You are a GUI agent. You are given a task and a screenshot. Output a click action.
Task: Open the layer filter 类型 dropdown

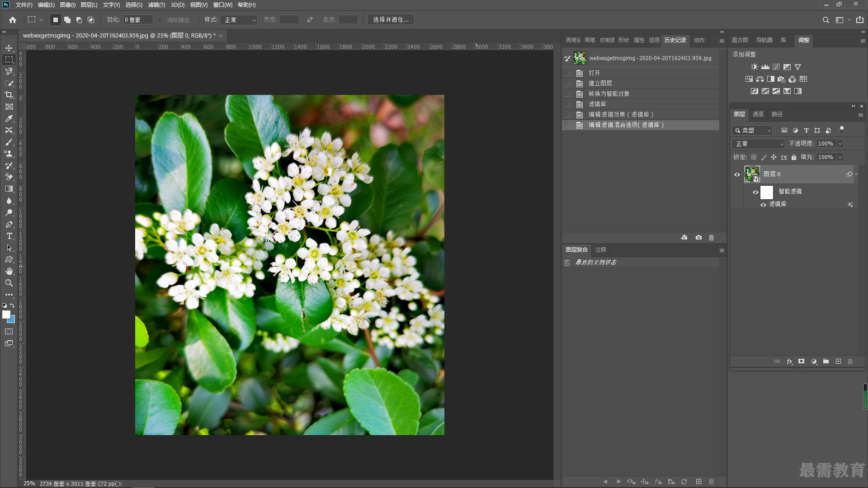[x=752, y=130]
